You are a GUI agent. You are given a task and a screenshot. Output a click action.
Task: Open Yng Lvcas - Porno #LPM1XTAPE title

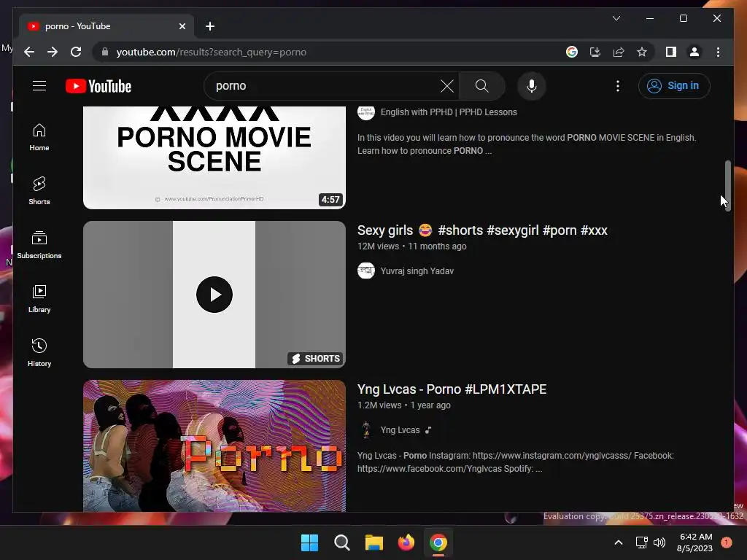452,389
